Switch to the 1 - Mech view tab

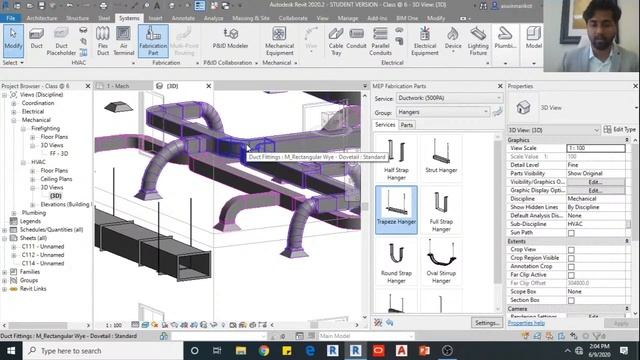click(x=118, y=86)
